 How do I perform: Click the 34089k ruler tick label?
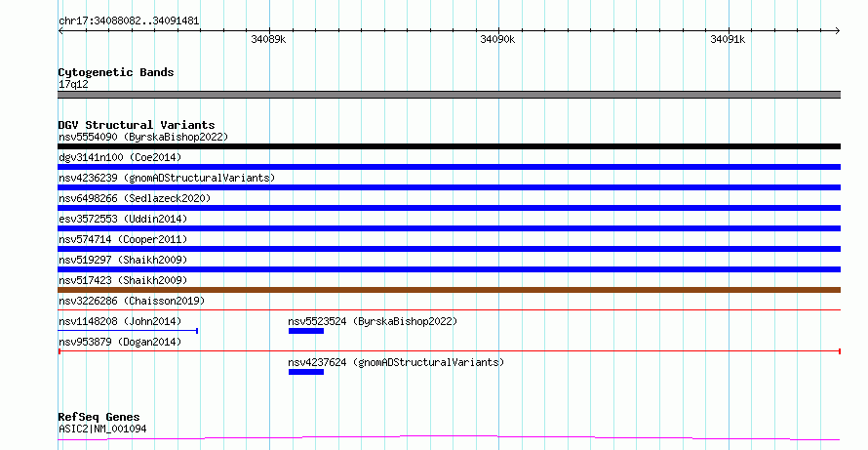268,39
